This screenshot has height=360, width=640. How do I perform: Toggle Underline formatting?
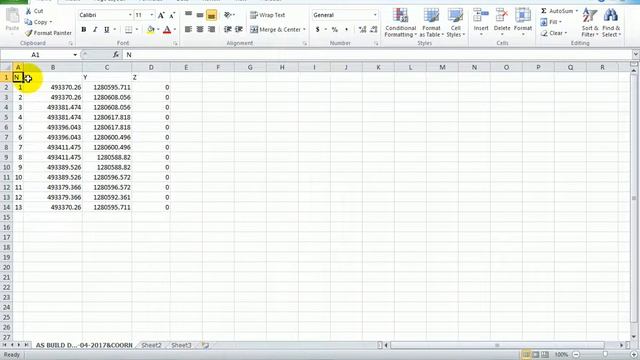(x=107, y=29)
